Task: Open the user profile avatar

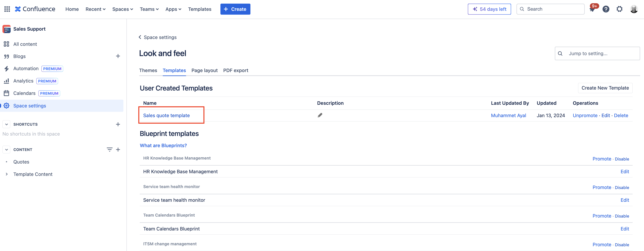Action: point(634,9)
